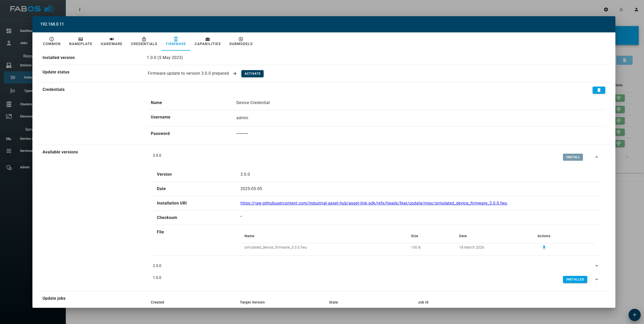This screenshot has height=324, width=644.
Task: Open Services from the sidebar
Action: [x=9, y=151]
